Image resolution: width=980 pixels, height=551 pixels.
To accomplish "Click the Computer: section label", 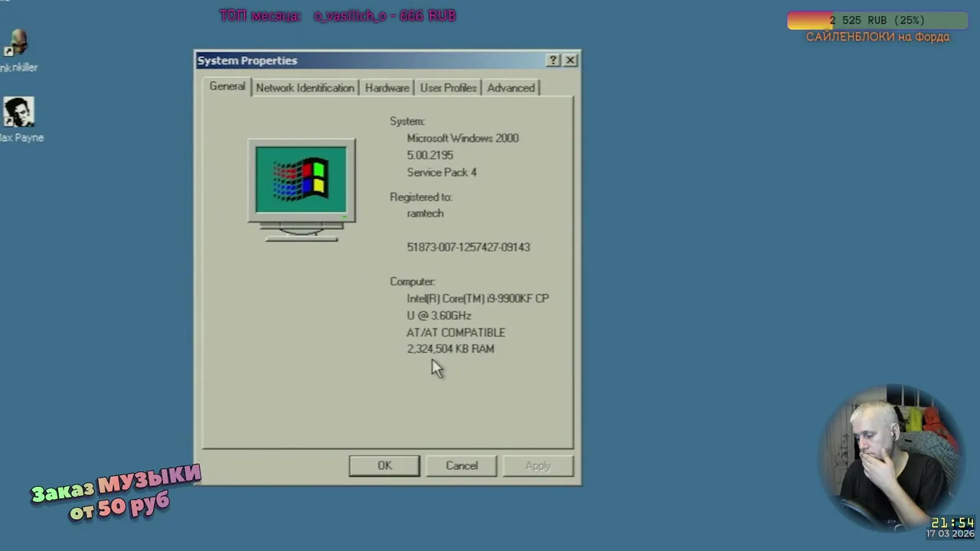I will pyautogui.click(x=412, y=282).
